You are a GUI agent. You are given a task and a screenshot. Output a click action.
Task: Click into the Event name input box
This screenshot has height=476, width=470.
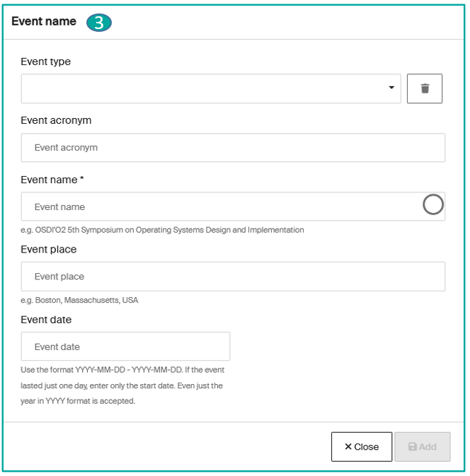click(x=219, y=207)
